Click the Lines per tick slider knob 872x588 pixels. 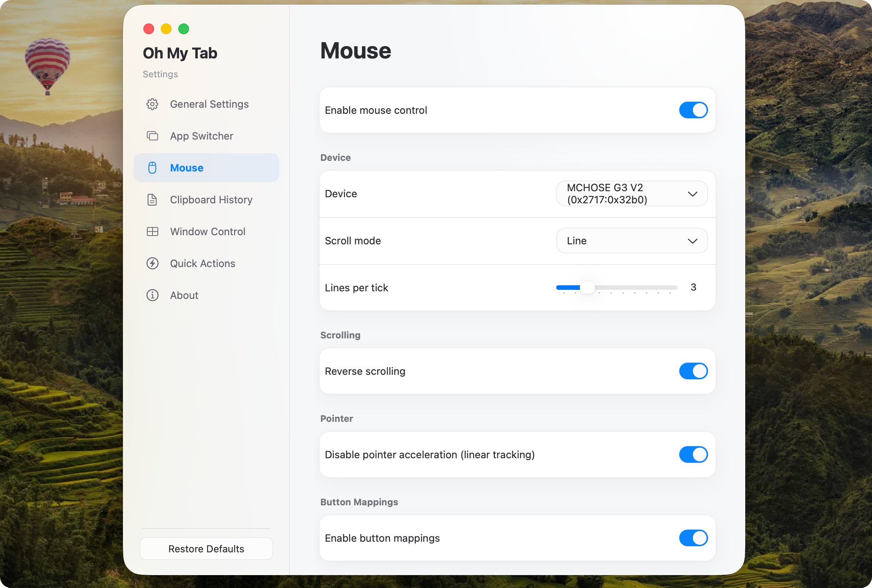click(x=587, y=287)
